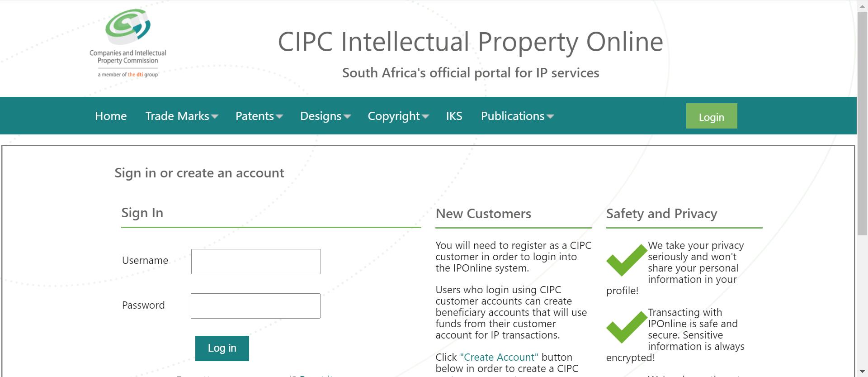Viewport: 868px width, 377px height.
Task: Open the Copyright dropdown menu
Action: 398,116
